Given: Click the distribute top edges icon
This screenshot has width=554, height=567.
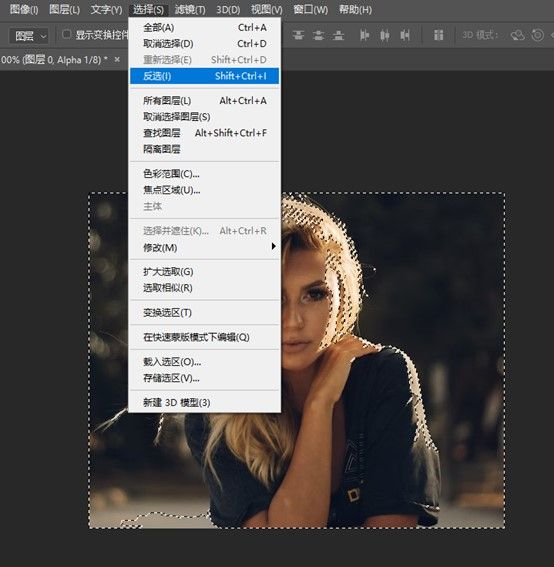Looking at the screenshot, I should coord(298,35).
